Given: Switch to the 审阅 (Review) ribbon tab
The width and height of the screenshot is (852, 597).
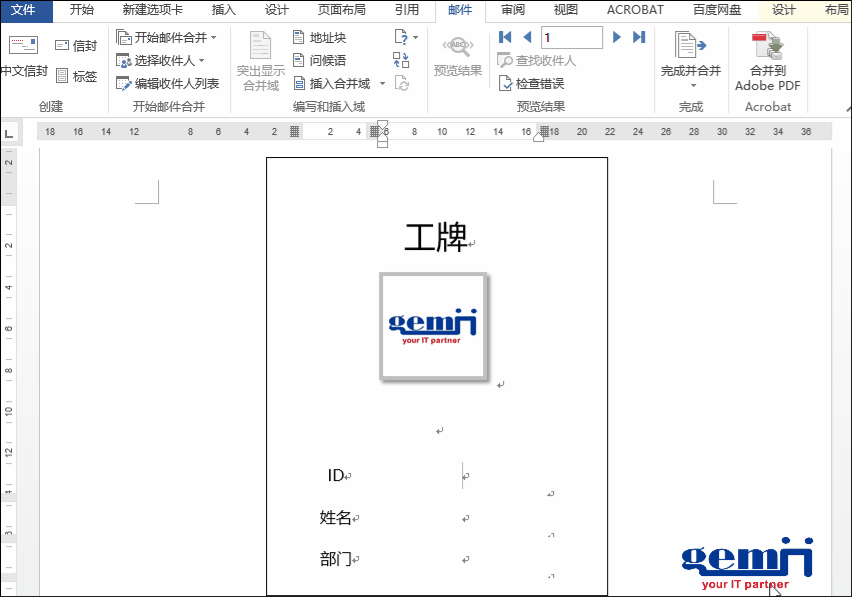Looking at the screenshot, I should tap(512, 10).
